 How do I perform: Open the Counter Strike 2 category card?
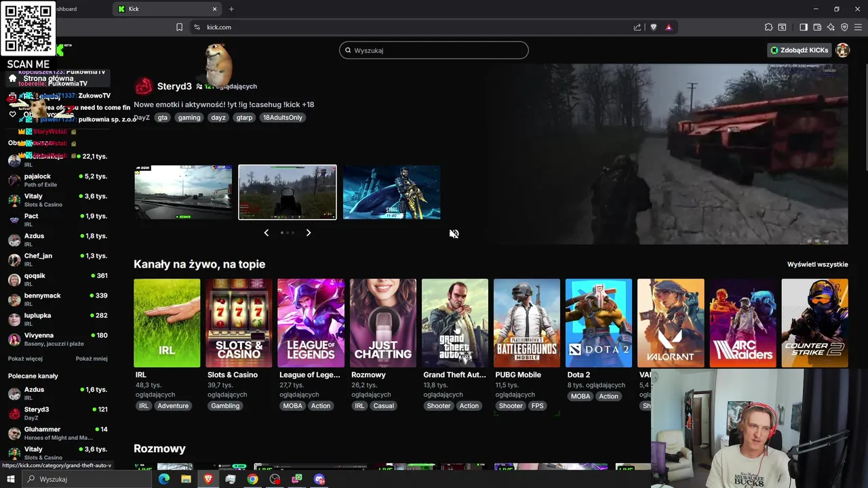tap(814, 323)
